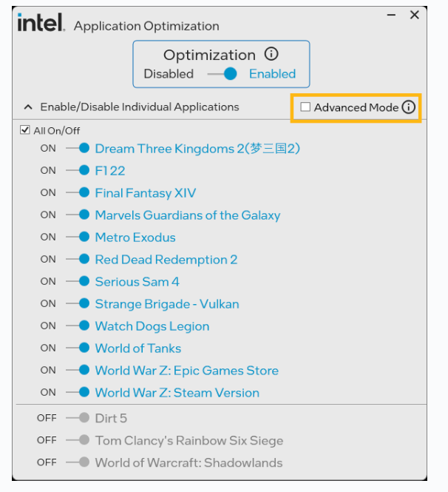Screen dimensions: 448x492
Task: Turn off Watch Dogs Legion switch
Action: [78, 326]
